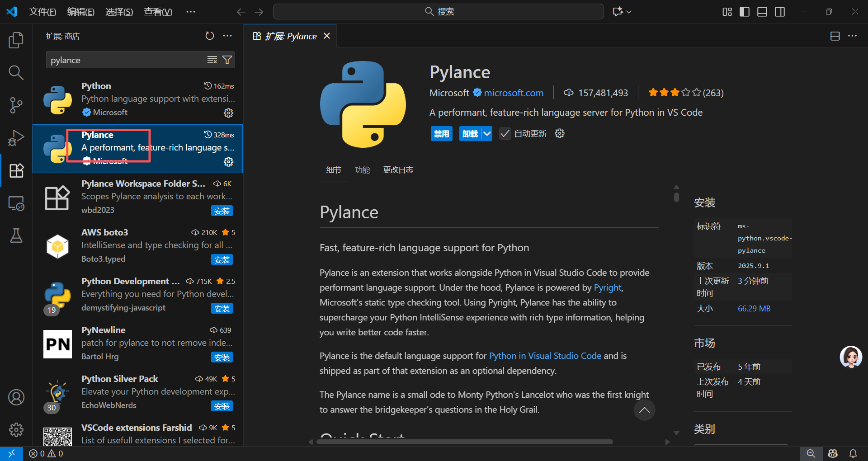Open the Testing flask icon
This screenshot has height=461, width=868.
point(16,235)
